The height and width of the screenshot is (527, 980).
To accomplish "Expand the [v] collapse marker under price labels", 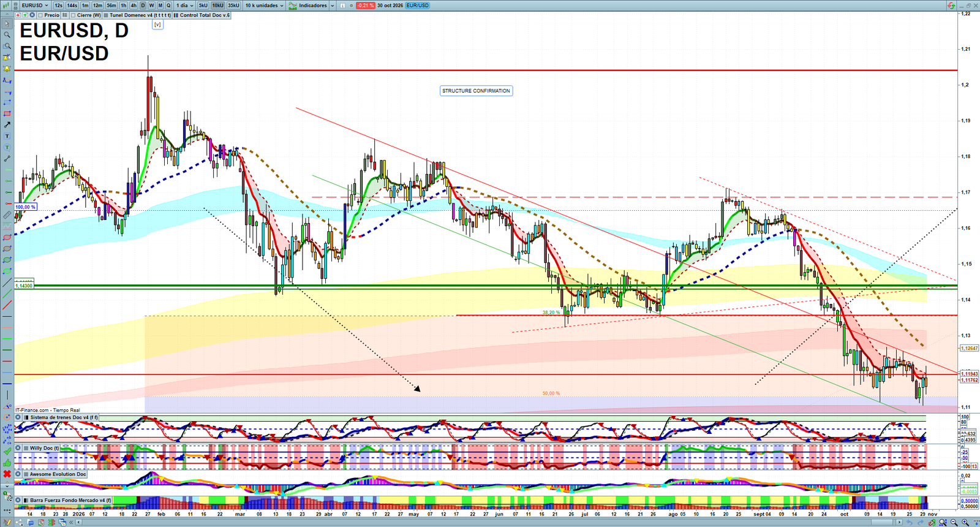I will [x=157, y=25].
